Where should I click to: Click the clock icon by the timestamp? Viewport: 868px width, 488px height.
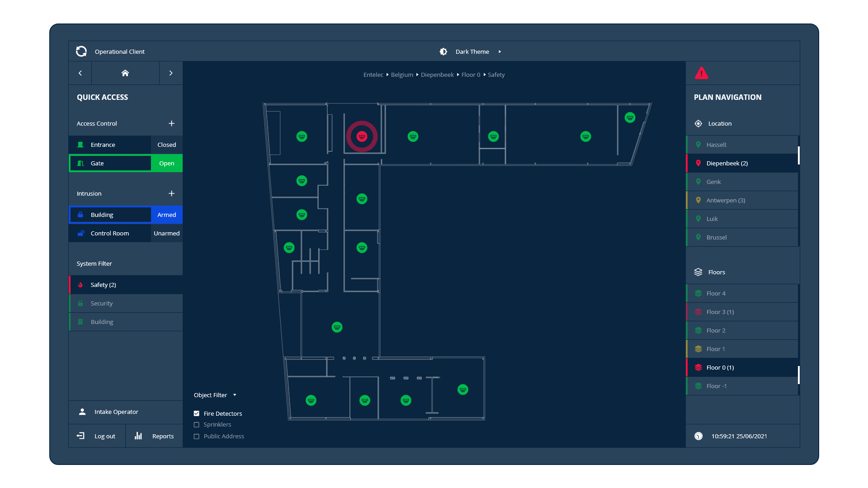[698, 436]
